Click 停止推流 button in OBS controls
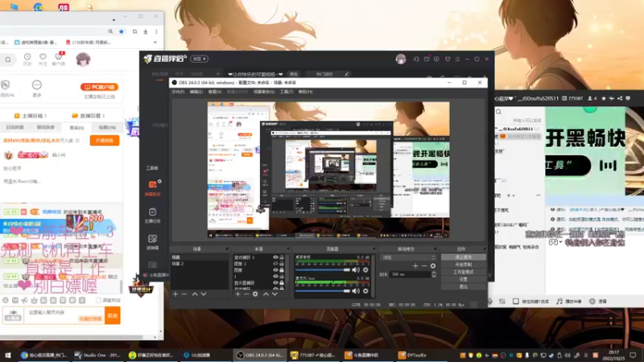This screenshot has height=362, width=644. pyautogui.click(x=464, y=257)
